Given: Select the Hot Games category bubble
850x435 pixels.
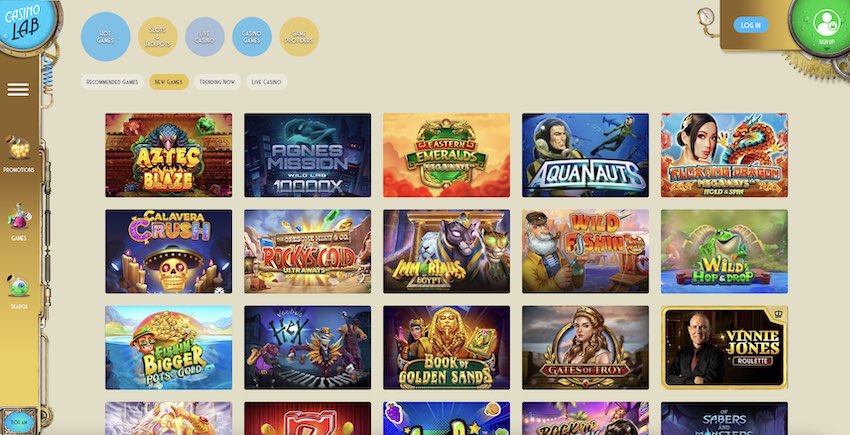Looking at the screenshot, I should click(105, 36).
